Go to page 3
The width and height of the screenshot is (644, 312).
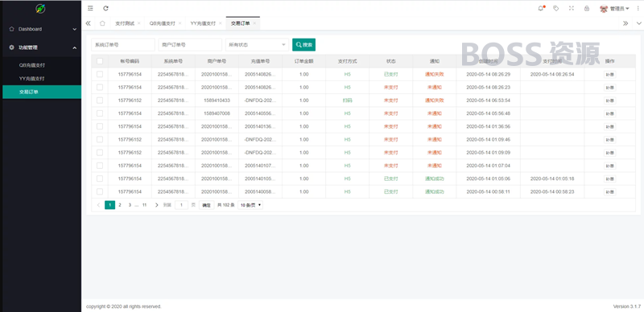130,205
